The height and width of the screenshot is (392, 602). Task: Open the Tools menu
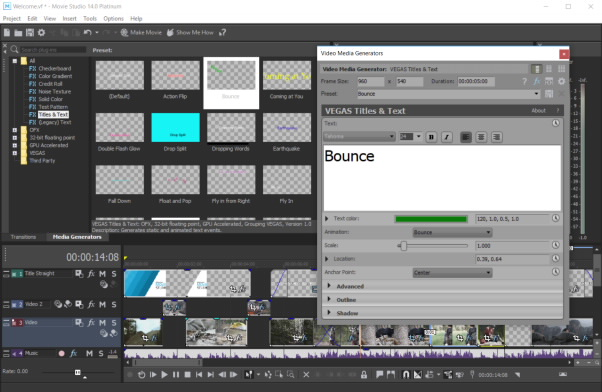[90, 18]
